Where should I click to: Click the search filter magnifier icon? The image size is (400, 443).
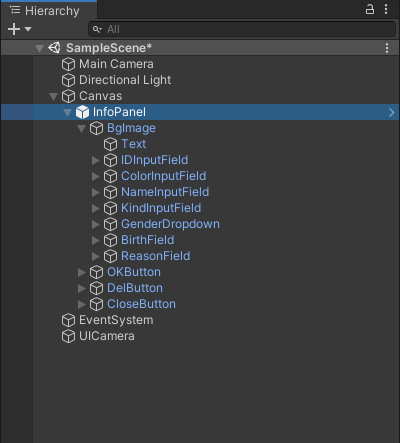97,29
